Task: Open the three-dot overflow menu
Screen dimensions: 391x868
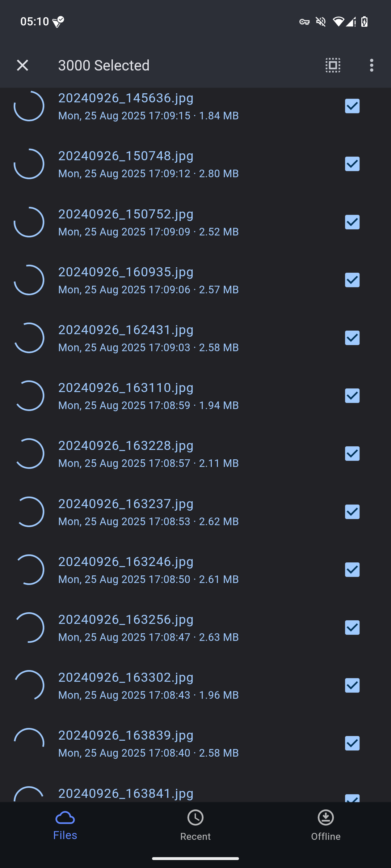Action: pyautogui.click(x=371, y=65)
